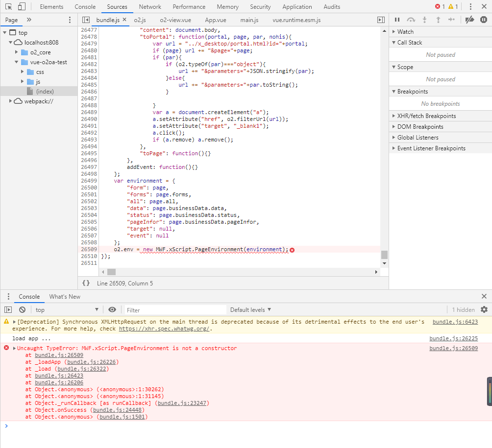Expand the css folder
This screenshot has width=492, height=448.
(22, 72)
